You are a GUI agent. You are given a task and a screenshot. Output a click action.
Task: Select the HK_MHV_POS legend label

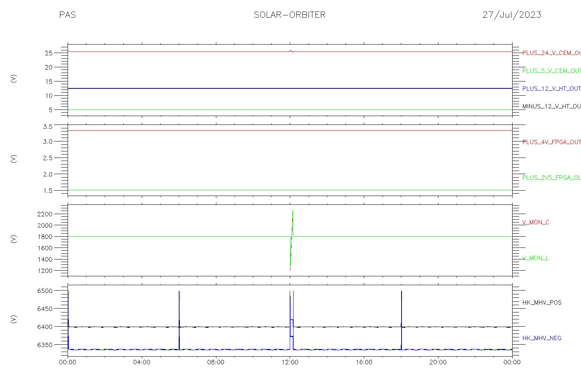[542, 302]
